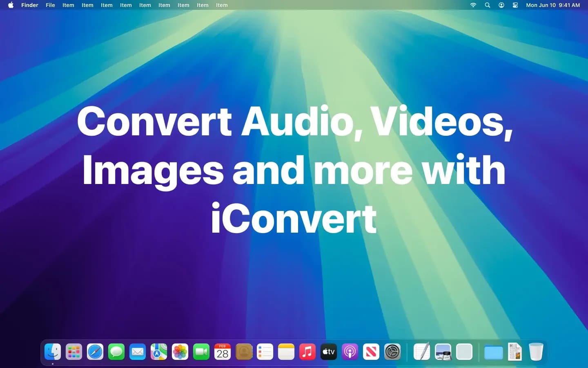Launch Maps from the dock
Viewport: 588px width, 368px height.
159,352
